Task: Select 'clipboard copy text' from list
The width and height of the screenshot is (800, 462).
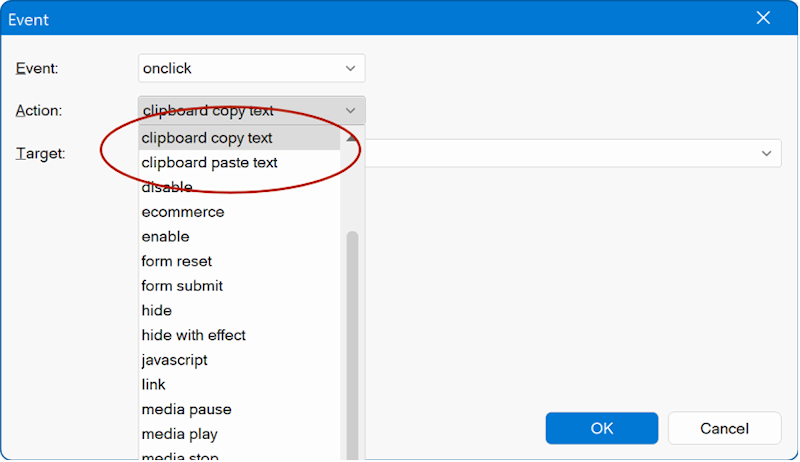Action: click(x=207, y=138)
